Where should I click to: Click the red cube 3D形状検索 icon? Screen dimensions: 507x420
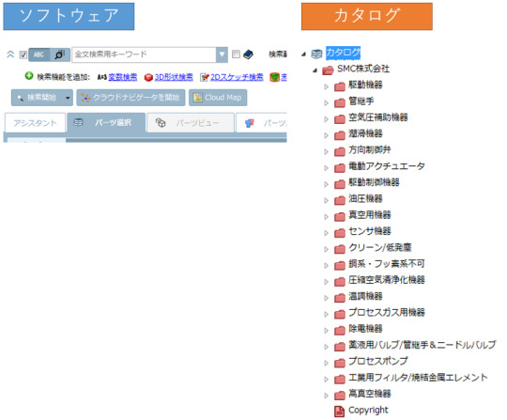[148, 77]
